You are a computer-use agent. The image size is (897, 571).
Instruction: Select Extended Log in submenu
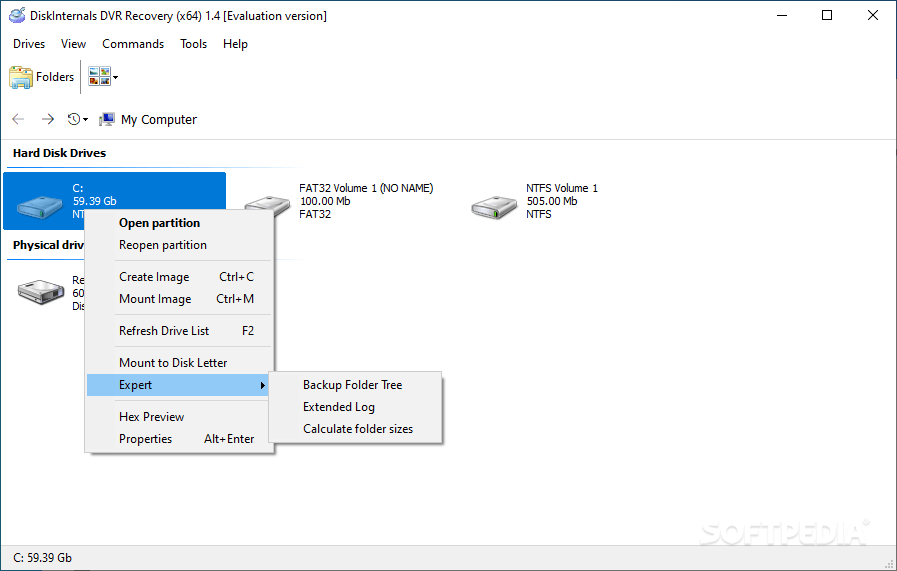point(355,407)
